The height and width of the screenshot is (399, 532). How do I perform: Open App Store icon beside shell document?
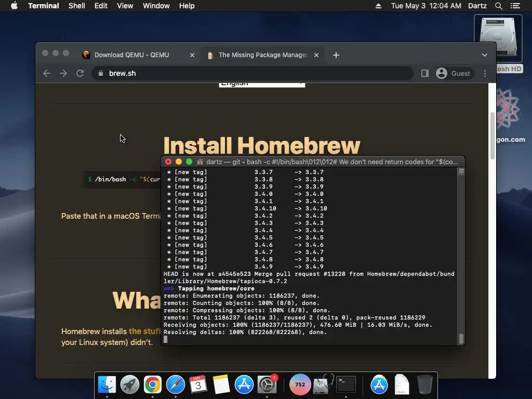[x=379, y=384]
